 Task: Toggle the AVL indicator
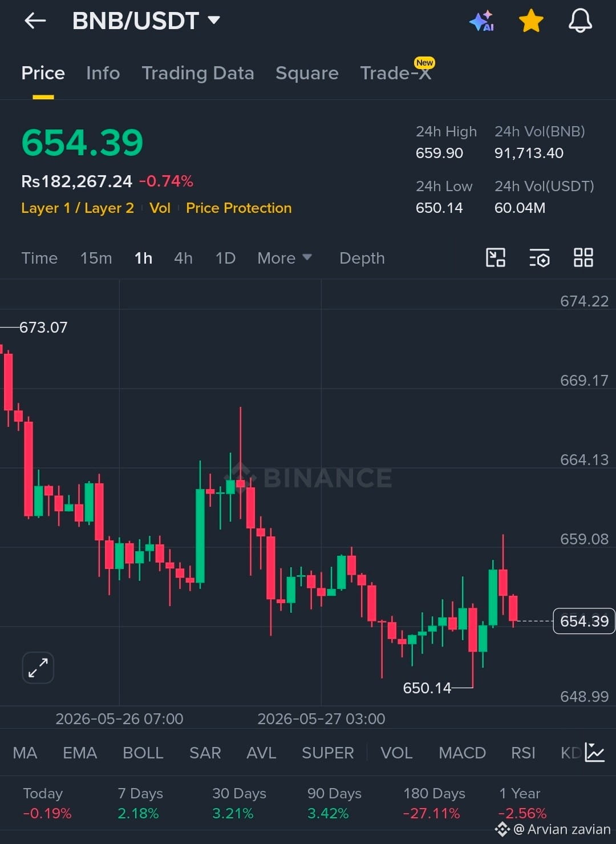tap(261, 753)
